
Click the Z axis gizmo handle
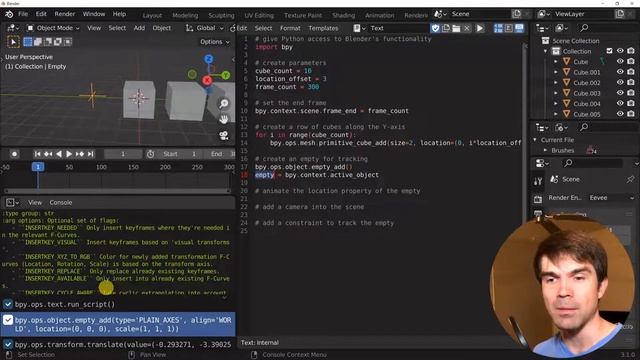209,59
